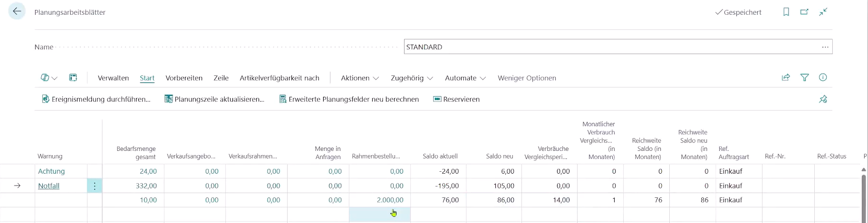Screen dimensions: 868x223
Task: Click the Reichweite Saldo neu value 86
Action: click(704, 200)
